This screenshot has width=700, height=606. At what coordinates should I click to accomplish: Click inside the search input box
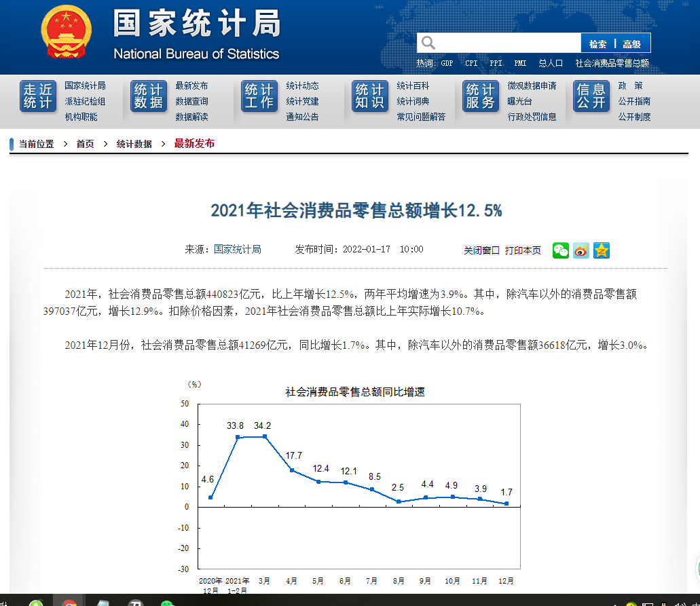click(x=506, y=43)
